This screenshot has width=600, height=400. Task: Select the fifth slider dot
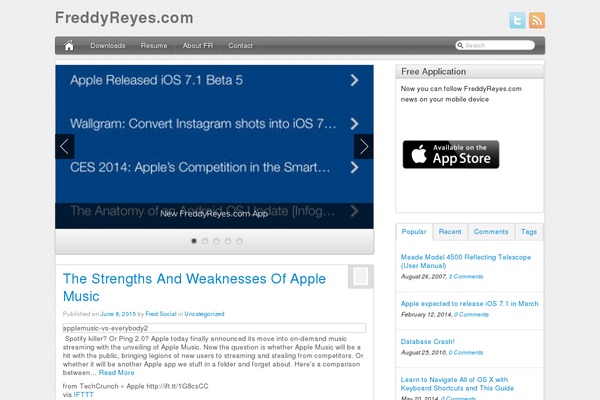(x=240, y=241)
